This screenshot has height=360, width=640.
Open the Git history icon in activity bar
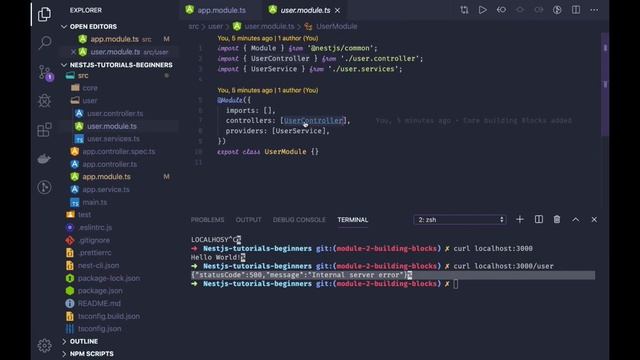coord(44,187)
